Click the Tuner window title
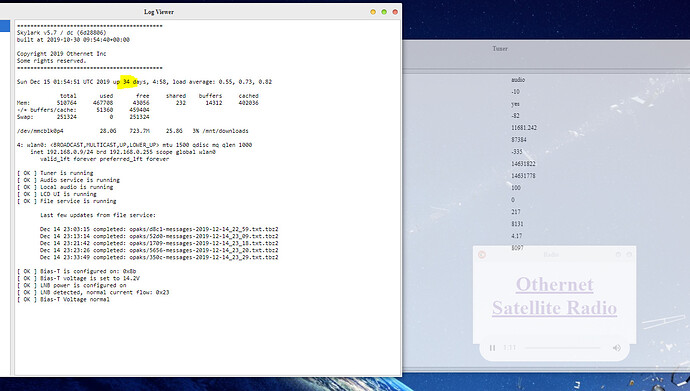 click(500, 48)
